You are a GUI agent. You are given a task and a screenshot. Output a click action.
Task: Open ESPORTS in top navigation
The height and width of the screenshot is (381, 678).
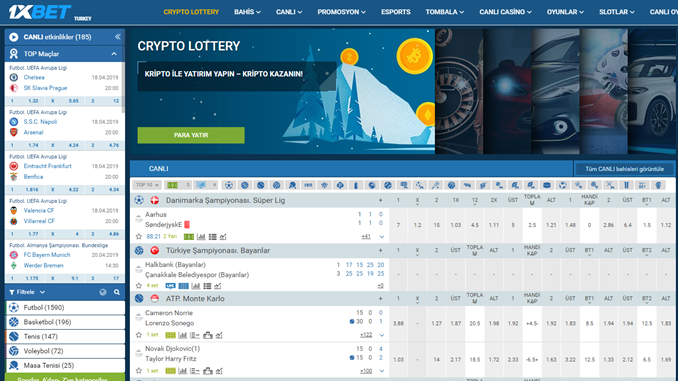tap(396, 12)
